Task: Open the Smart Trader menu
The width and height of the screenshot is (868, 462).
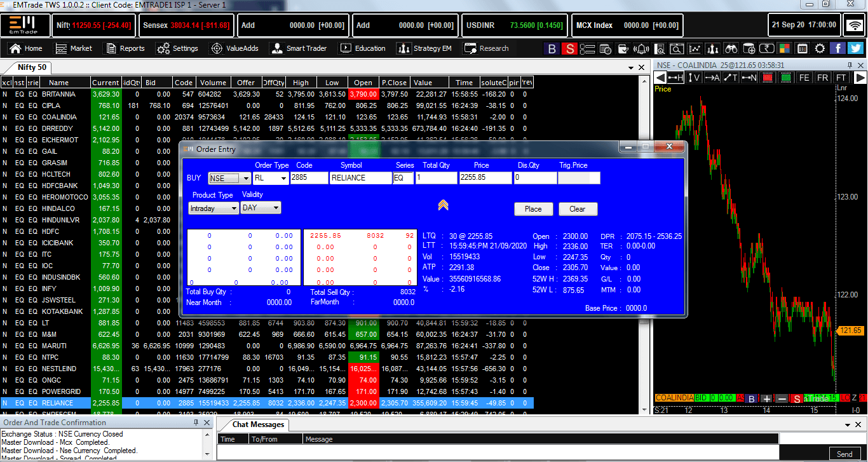Action: [x=299, y=48]
